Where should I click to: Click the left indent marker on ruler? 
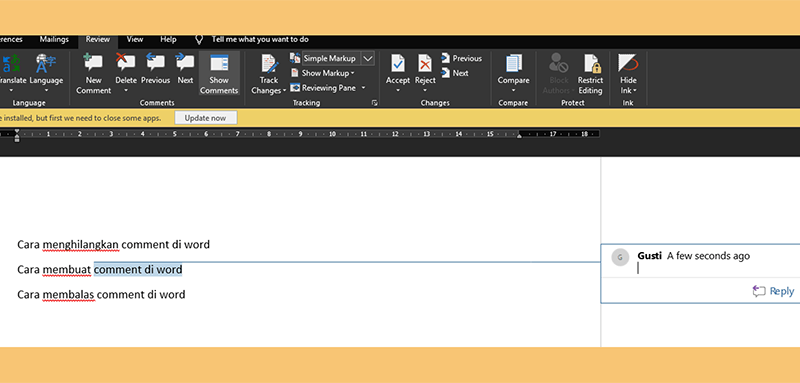click(17, 136)
